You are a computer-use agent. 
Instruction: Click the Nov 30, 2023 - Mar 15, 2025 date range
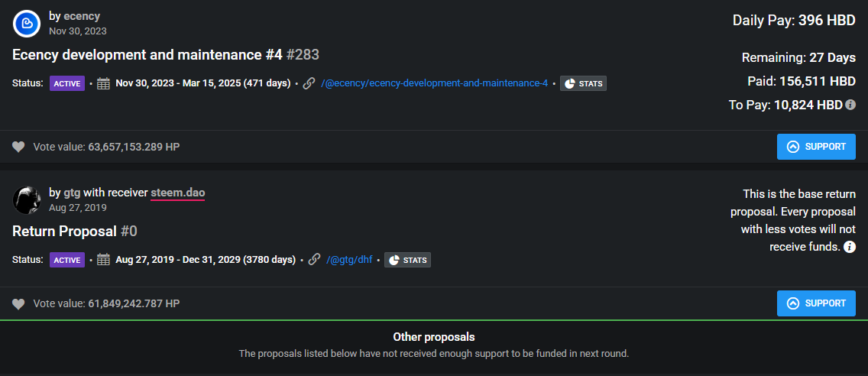coord(203,83)
